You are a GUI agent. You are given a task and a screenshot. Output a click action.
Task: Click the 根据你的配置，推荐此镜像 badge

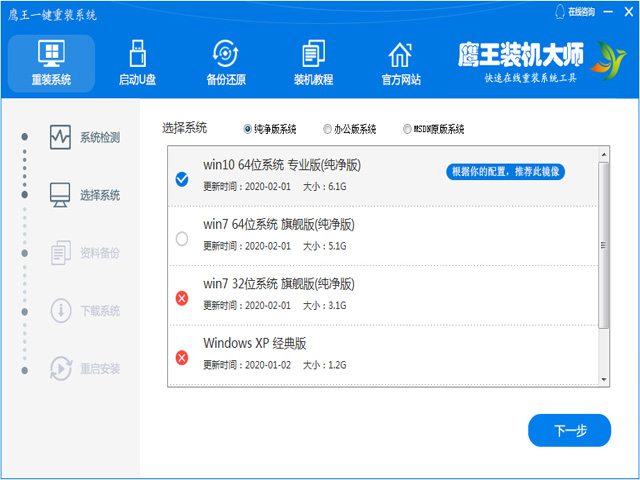pyautogui.click(x=506, y=171)
